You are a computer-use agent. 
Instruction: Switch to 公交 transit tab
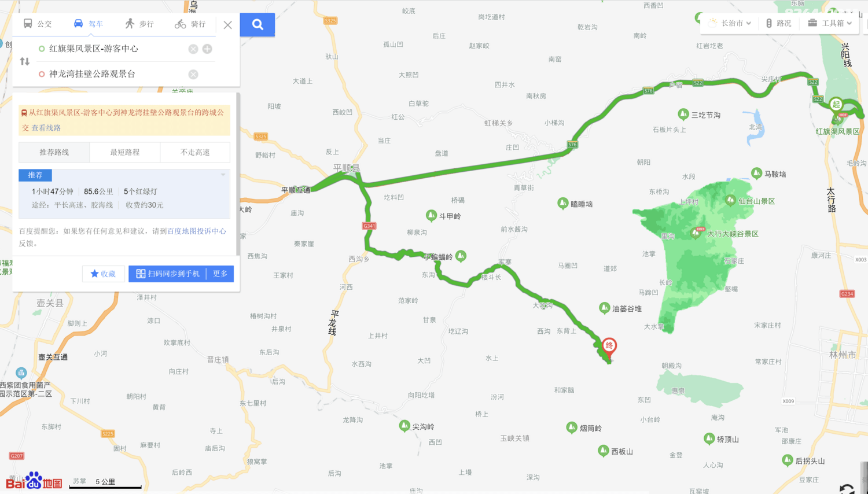point(38,24)
